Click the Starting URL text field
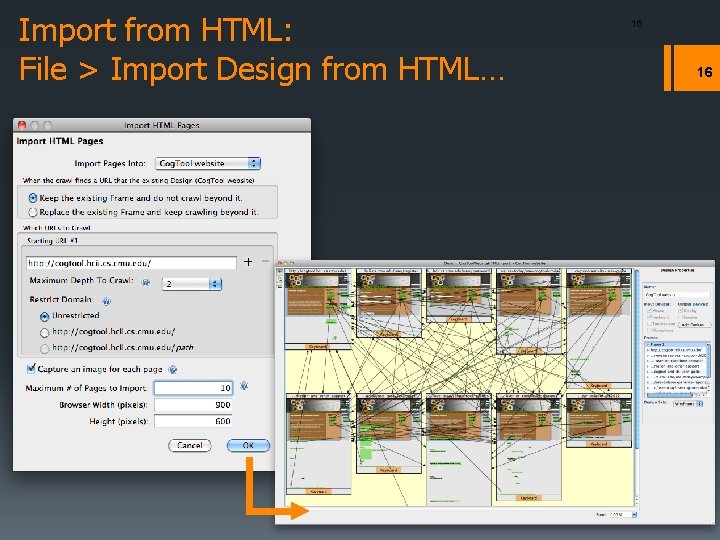 pyautogui.click(x=131, y=263)
